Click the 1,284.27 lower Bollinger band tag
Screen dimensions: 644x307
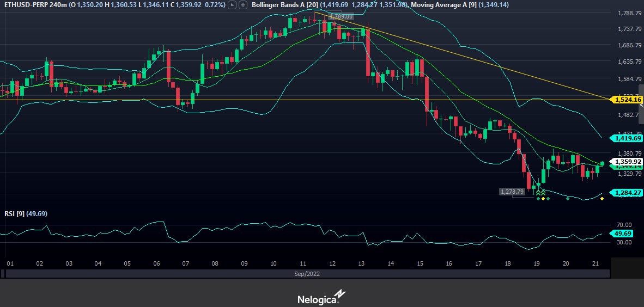[628, 193]
